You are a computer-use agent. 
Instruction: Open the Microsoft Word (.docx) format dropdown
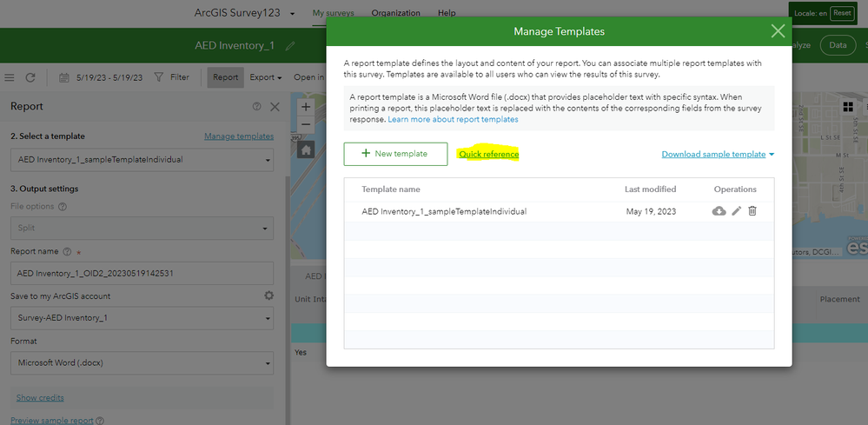[x=142, y=363]
